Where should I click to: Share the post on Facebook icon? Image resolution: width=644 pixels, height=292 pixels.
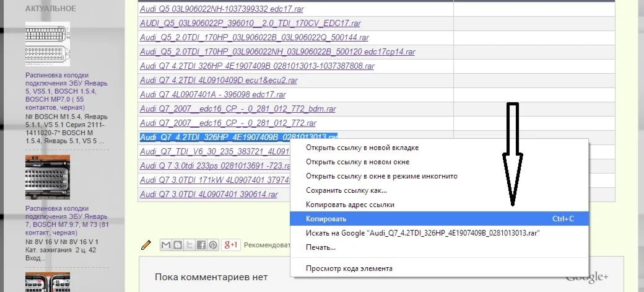tap(201, 245)
